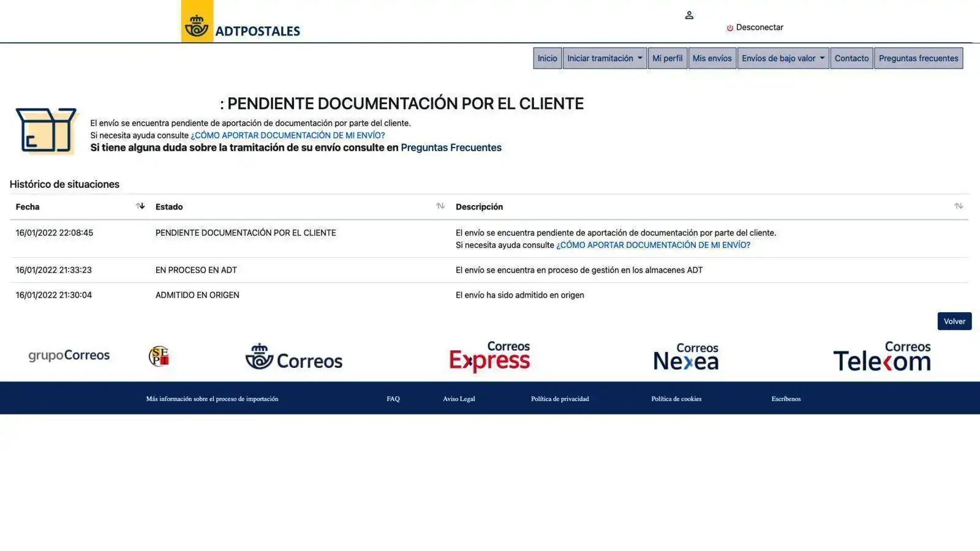Select status cell EN PROCESO EN ADT
Screen dimensions: 980x551
coord(196,270)
